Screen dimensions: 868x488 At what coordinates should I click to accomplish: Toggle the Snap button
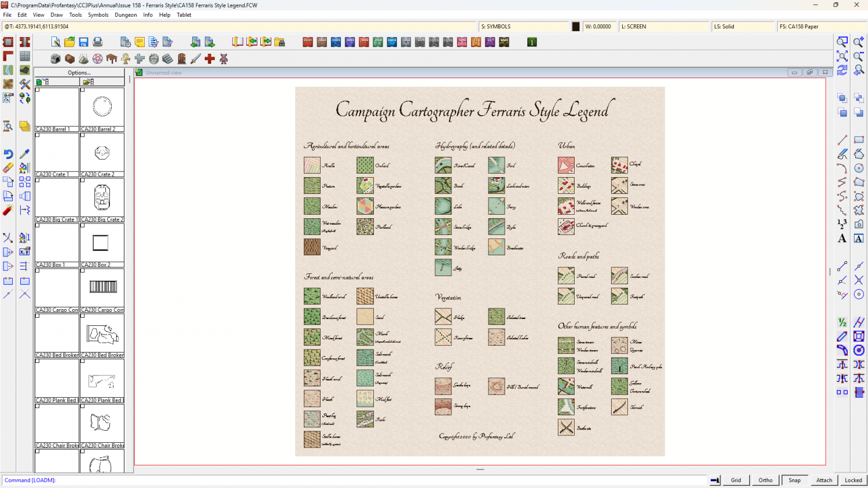point(795,480)
